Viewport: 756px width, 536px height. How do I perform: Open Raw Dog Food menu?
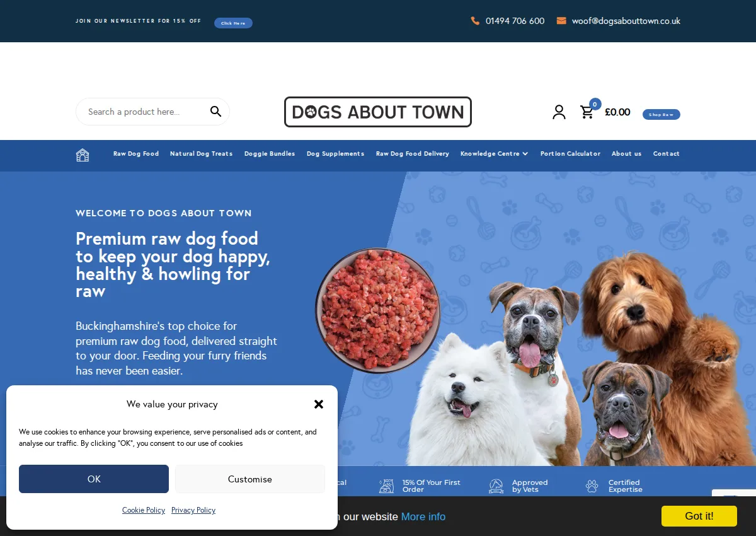tap(136, 154)
